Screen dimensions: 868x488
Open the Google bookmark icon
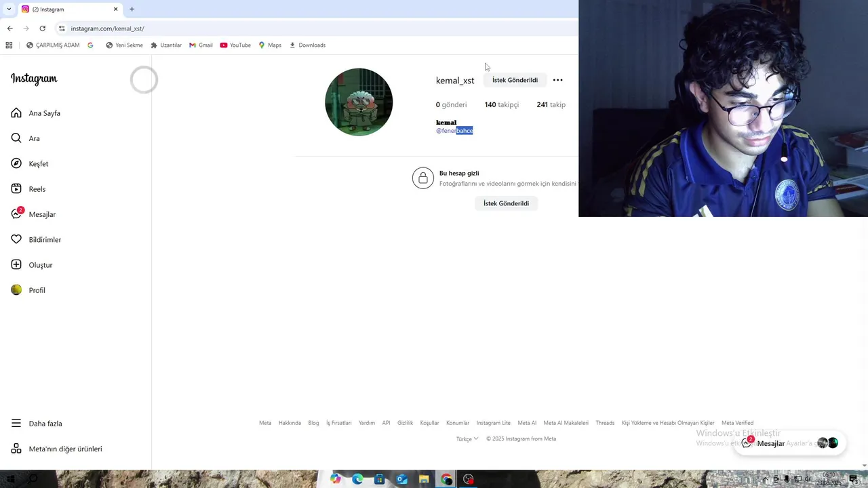pos(90,45)
